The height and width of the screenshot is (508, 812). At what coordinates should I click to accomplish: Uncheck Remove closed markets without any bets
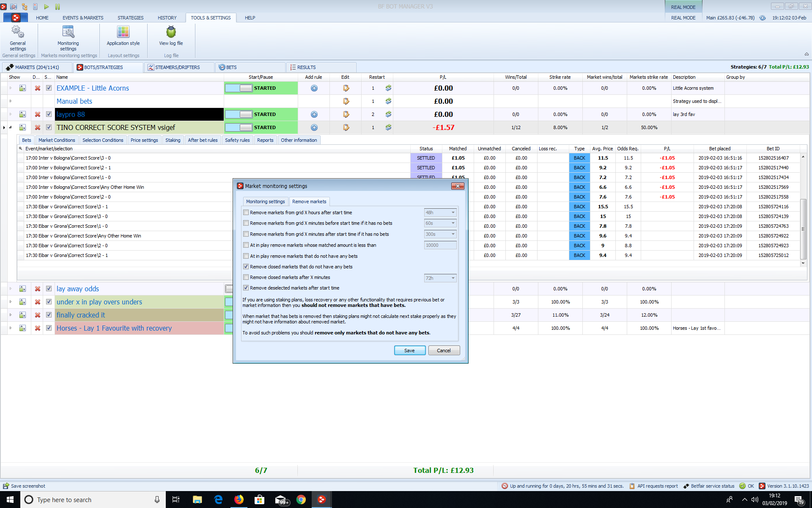[x=246, y=267]
